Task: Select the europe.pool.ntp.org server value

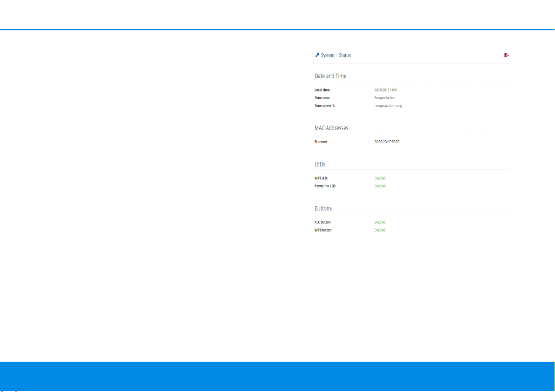Action: (388, 106)
